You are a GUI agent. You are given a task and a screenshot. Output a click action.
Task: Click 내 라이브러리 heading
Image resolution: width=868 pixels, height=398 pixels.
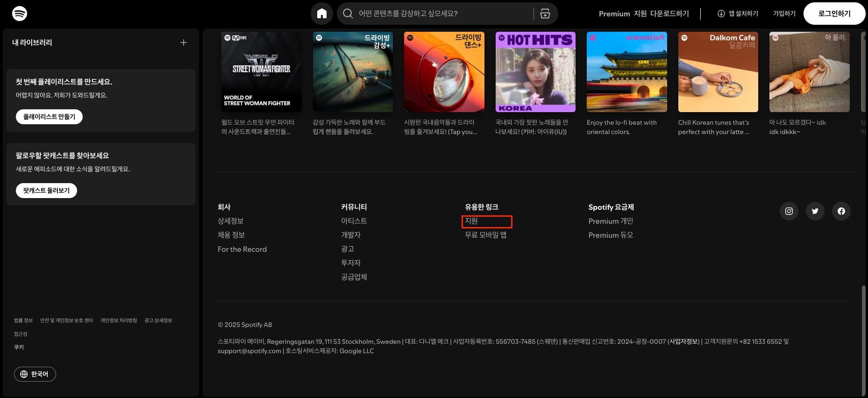click(x=32, y=43)
